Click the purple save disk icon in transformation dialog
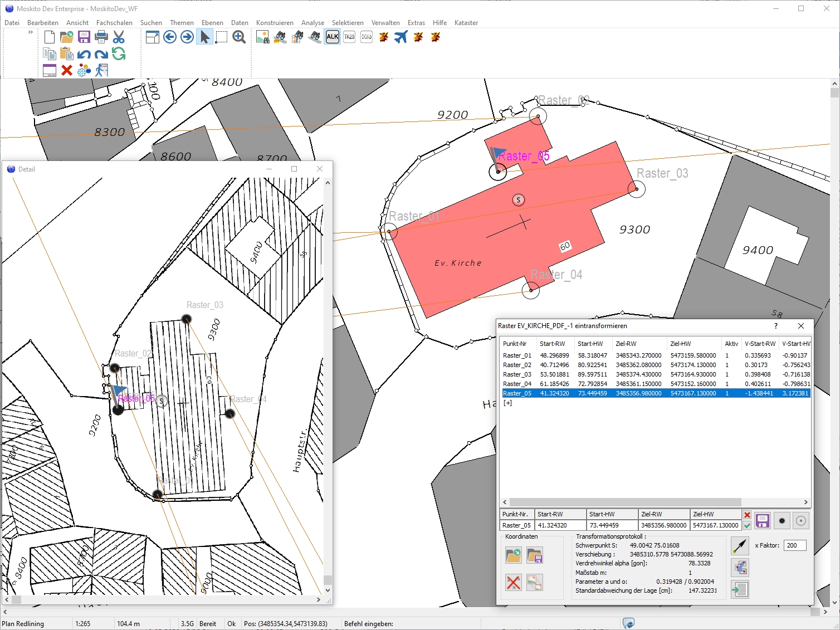 pyautogui.click(x=762, y=521)
